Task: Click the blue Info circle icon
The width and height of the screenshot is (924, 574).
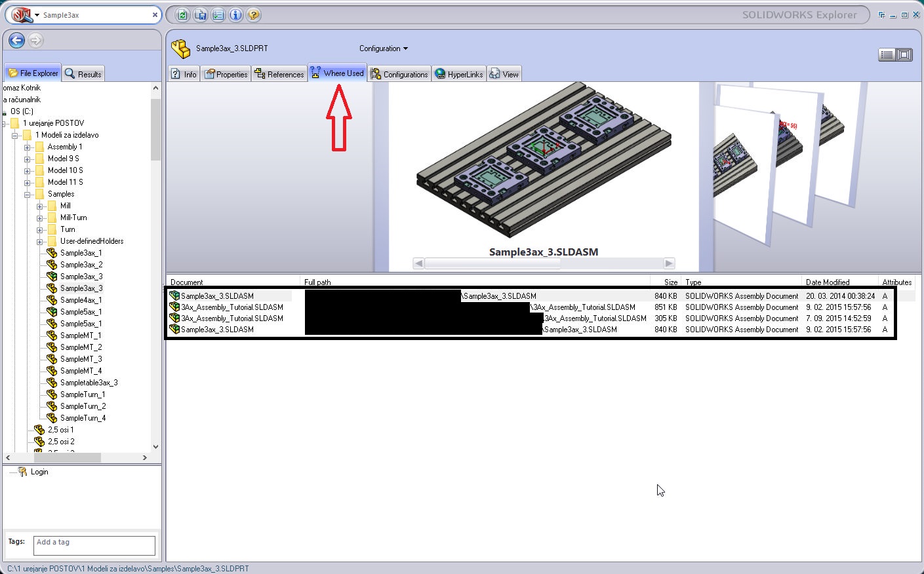Action: (x=236, y=15)
